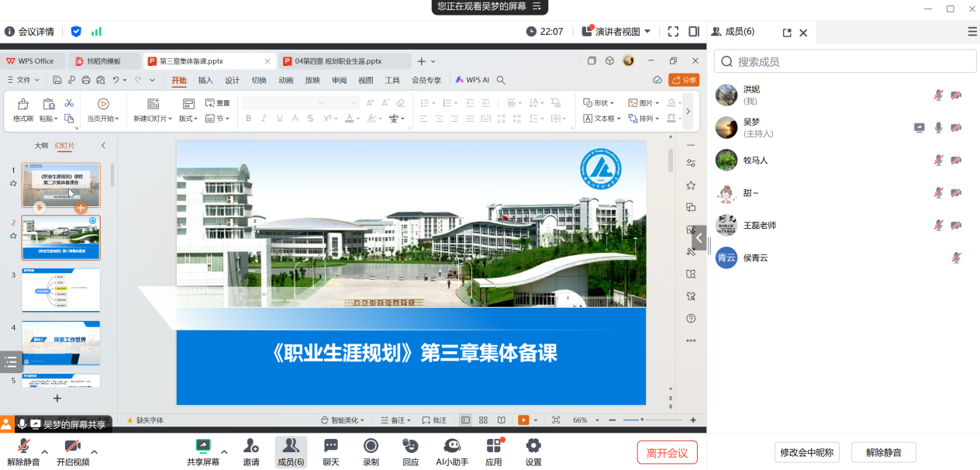
Task: Open the meeting Apps icon
Action: (494, 446)
